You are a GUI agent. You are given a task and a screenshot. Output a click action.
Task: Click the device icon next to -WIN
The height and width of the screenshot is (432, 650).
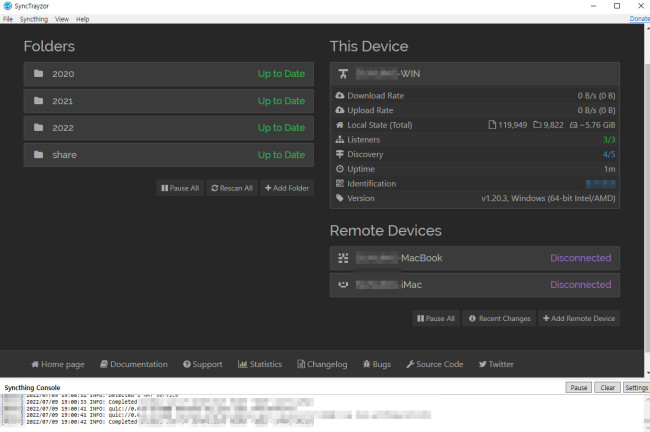343,74
